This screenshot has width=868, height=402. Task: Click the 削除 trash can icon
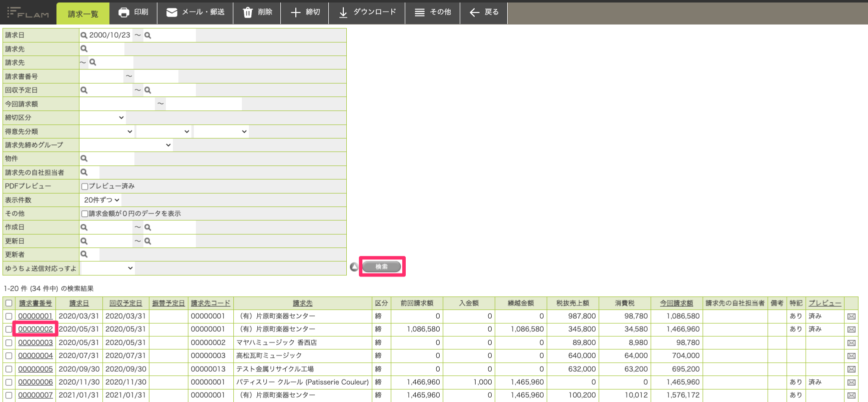click(x=248, y=12)
